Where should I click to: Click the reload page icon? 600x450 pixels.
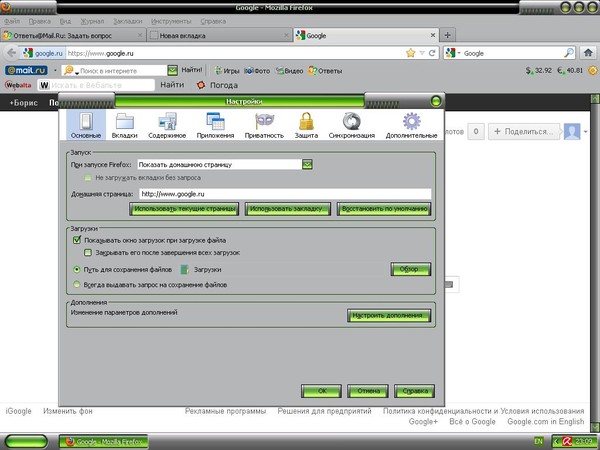[432, 53]
